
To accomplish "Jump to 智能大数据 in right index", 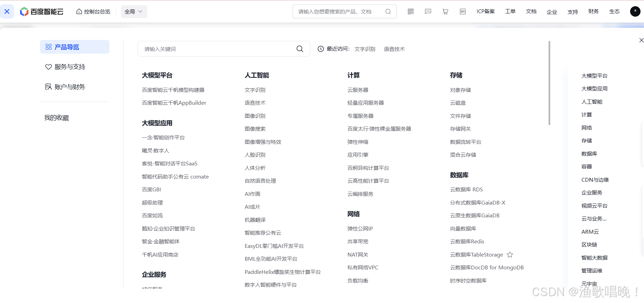I will [x=594, y=258].
